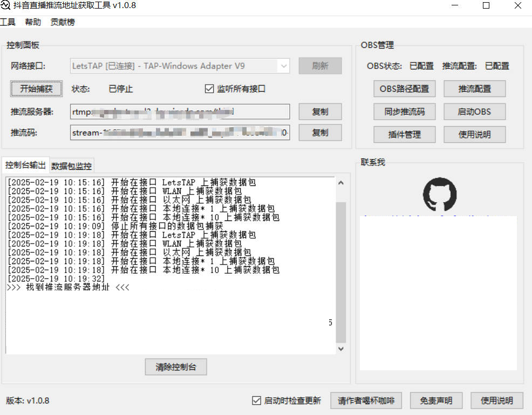532x415 pixels.
Task: Click the 10:15:16 本地连接* 10 log line
Action: (144, 217)
